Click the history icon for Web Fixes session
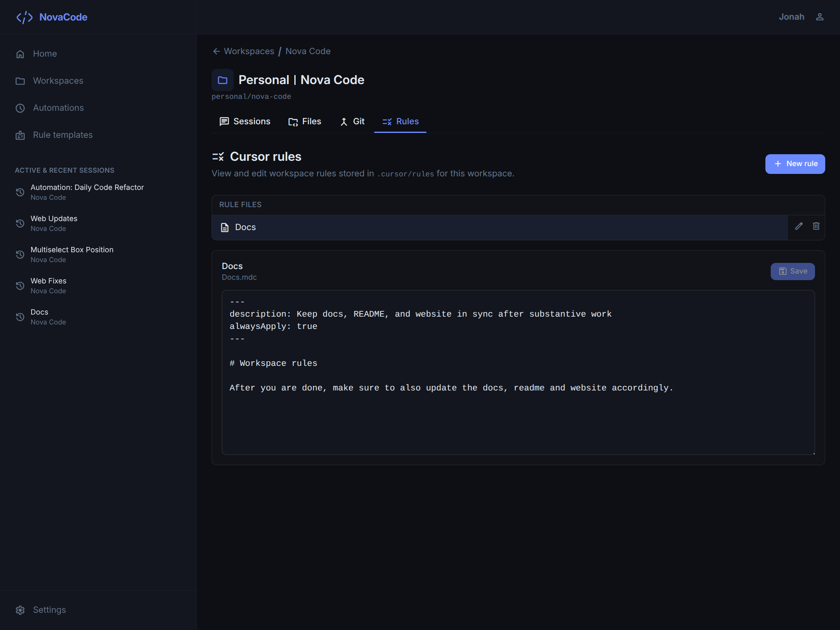This screenshot has width=840, height=630. coord(20,286)
